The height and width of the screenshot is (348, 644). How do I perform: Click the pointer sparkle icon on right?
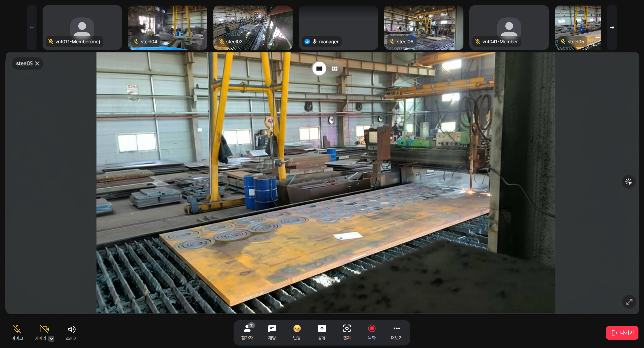(x=628, y=182)
